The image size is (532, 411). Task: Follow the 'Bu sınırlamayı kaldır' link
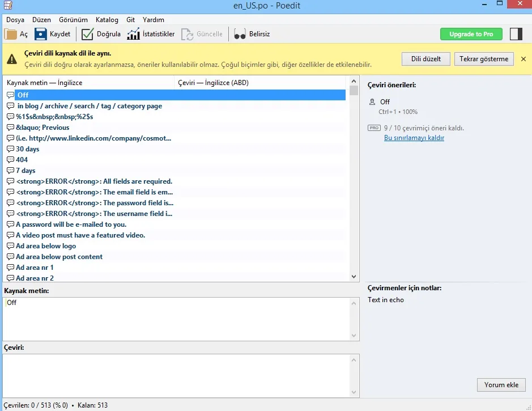414,138
